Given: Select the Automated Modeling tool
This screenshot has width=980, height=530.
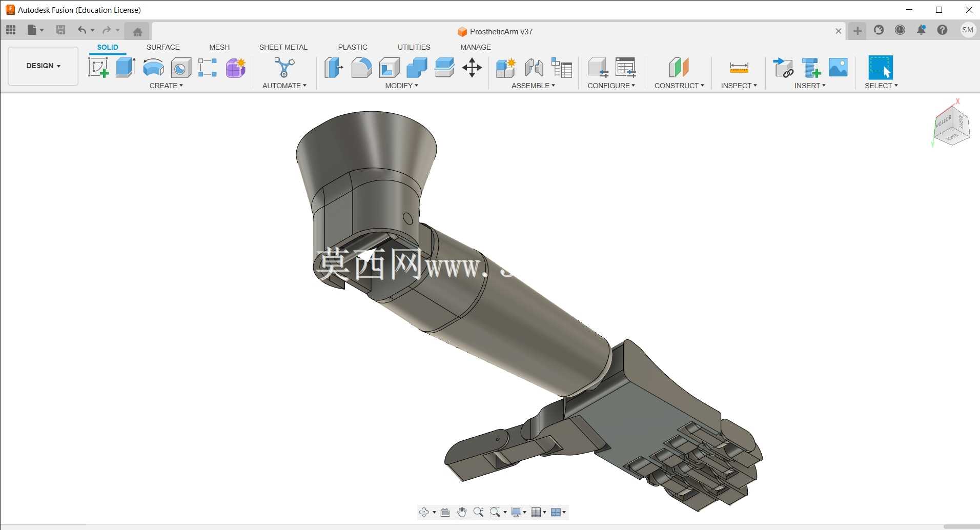Looking at the screenshot, I should point(284,67).
